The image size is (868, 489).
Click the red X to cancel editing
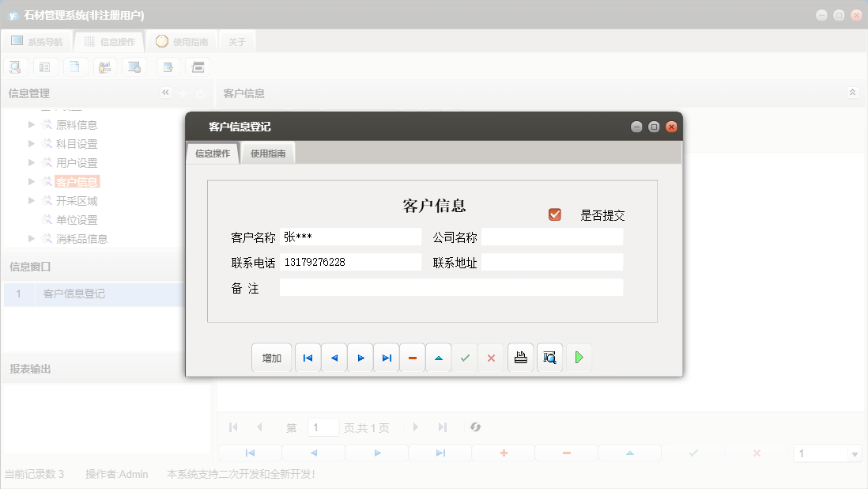[x=491, y=357]
